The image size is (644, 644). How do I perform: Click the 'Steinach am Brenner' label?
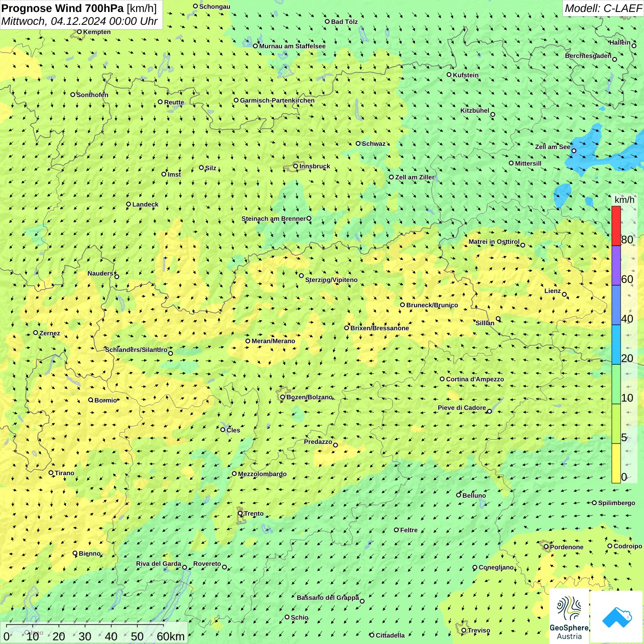274,218
